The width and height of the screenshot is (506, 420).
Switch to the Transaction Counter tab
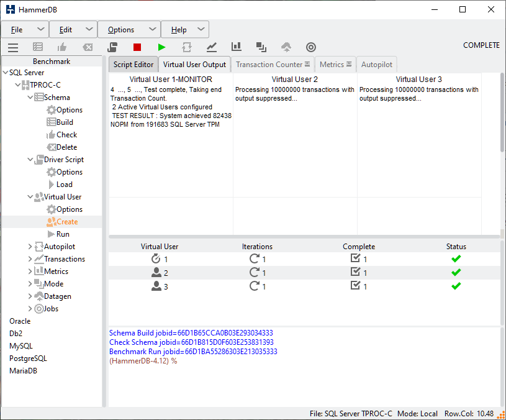click(273, 65)
